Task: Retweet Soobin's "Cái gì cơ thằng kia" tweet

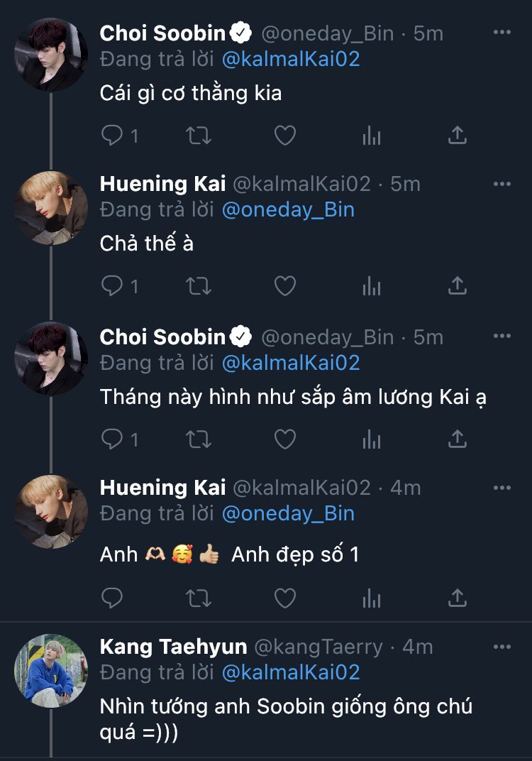Action: click(x=199, y=135)
